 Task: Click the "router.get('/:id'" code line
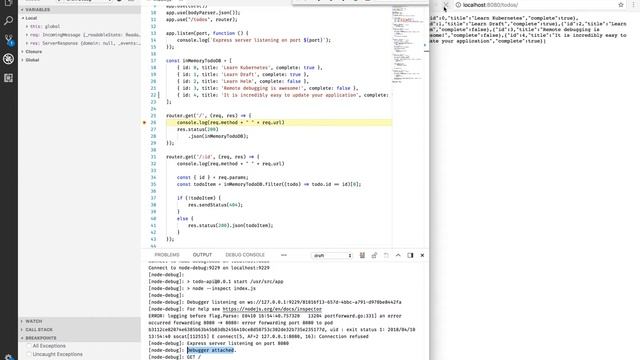coord(212,157)
